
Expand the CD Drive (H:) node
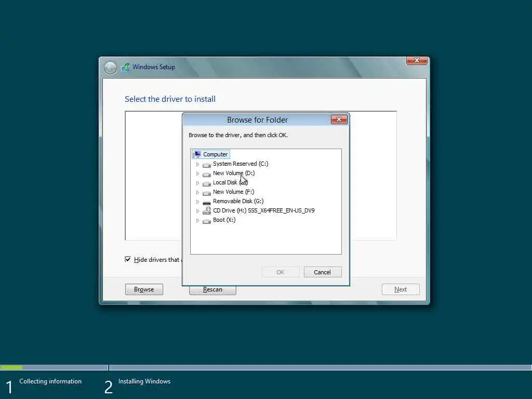pyautogui.click(x=197, y=211)
